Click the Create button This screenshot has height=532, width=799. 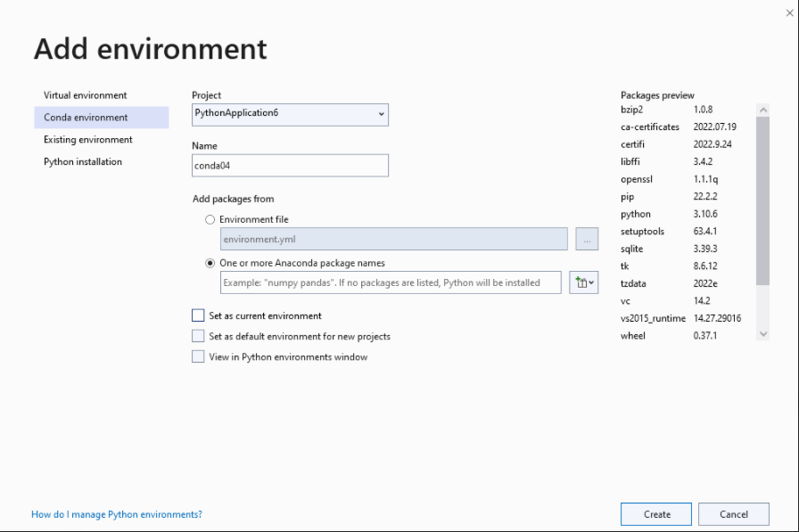655,513
